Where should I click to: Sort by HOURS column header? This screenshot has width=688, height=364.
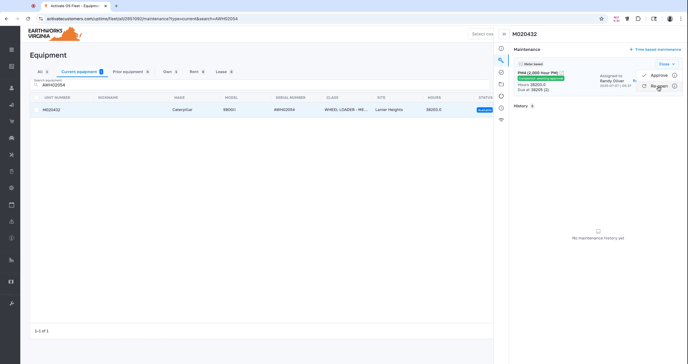(434, 97)
